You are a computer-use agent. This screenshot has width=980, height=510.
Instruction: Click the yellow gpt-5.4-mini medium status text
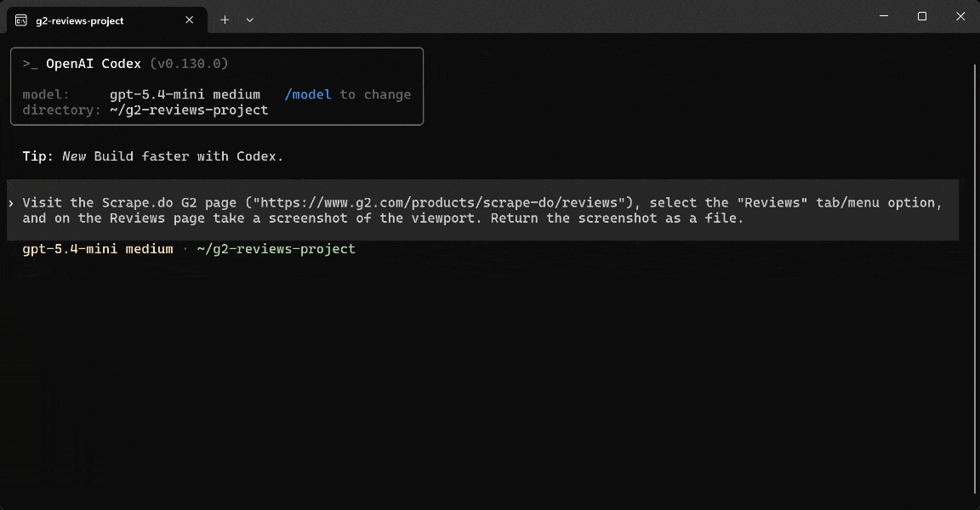click(98, 249)
